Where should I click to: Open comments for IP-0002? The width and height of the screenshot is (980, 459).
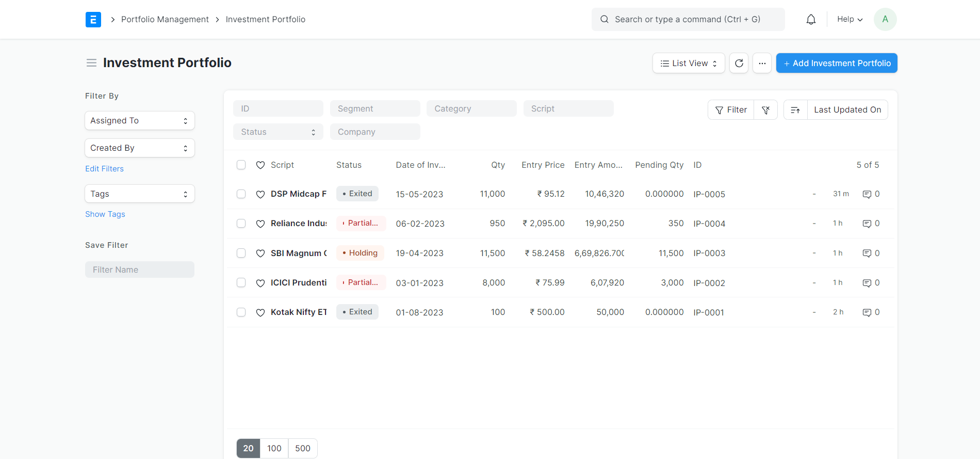pos(871,283)
